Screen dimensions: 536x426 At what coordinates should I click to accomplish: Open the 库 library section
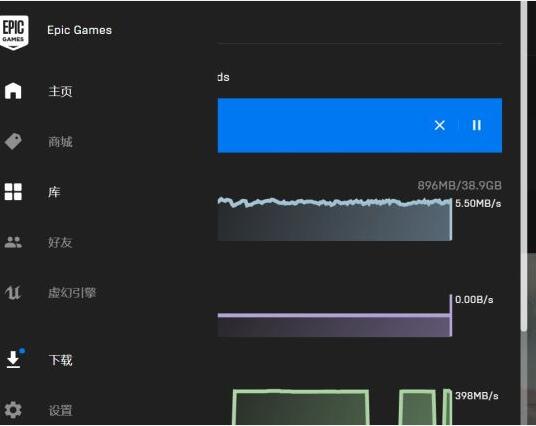(x=54, y=192)
